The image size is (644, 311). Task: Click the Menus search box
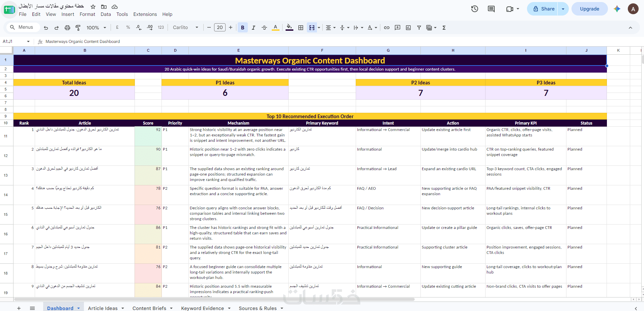pyautogui.click(x=23, y=27)
